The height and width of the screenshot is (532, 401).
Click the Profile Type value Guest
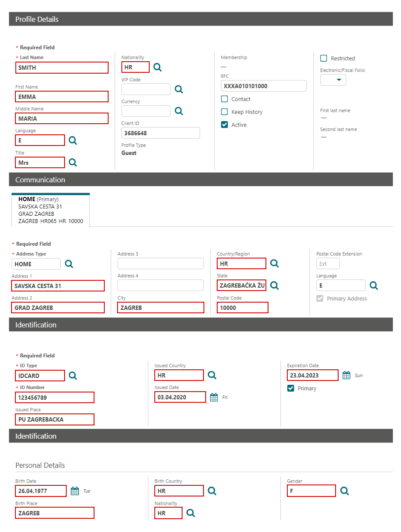click(x=129, y=153)
